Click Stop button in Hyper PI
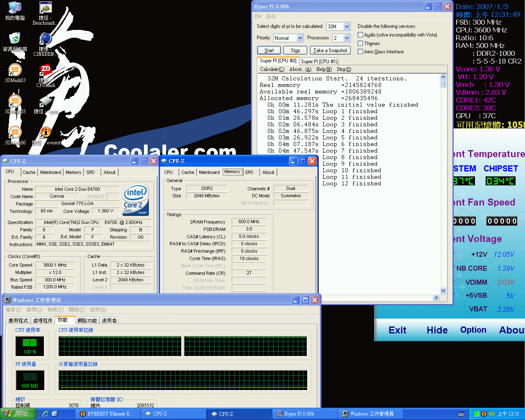 point(295,50)
